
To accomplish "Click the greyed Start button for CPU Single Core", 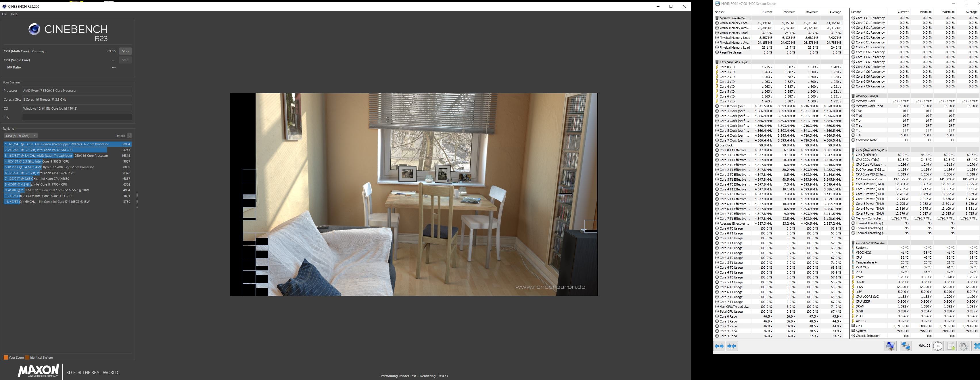I will (x=125, y=60).
